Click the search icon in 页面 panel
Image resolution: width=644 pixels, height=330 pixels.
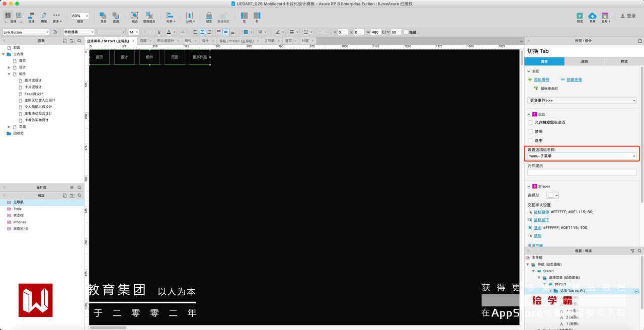pos(79,41)
